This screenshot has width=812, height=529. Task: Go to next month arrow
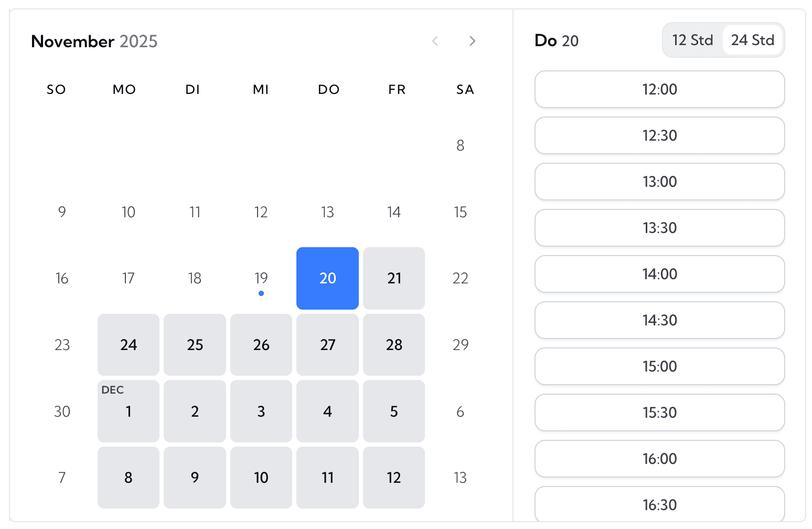click(472, 41)
